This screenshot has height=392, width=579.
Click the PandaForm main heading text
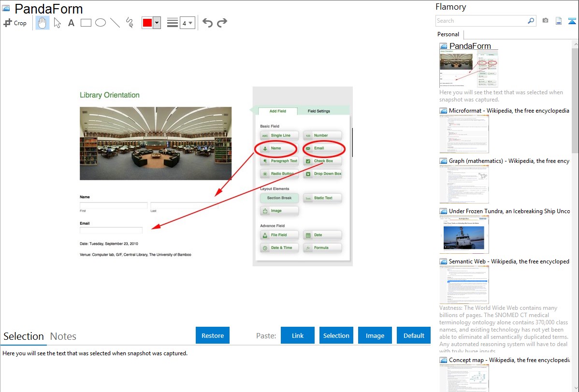click(48, 9)
